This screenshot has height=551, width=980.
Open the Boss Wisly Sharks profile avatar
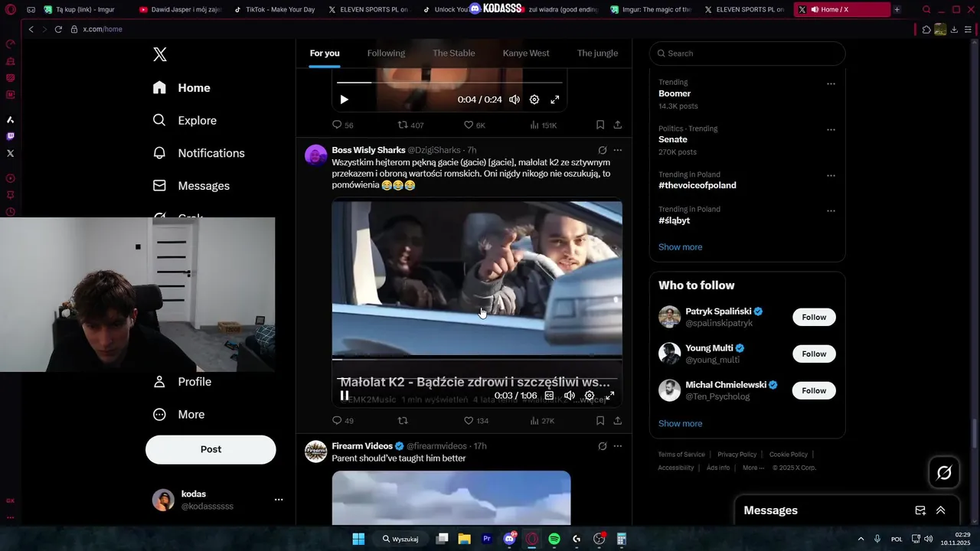click(316, 155)
